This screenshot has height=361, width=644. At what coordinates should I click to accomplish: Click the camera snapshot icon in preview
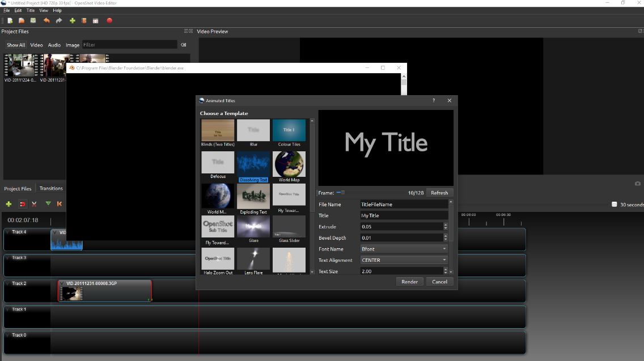pyautogui.click(x=637, y=184)
